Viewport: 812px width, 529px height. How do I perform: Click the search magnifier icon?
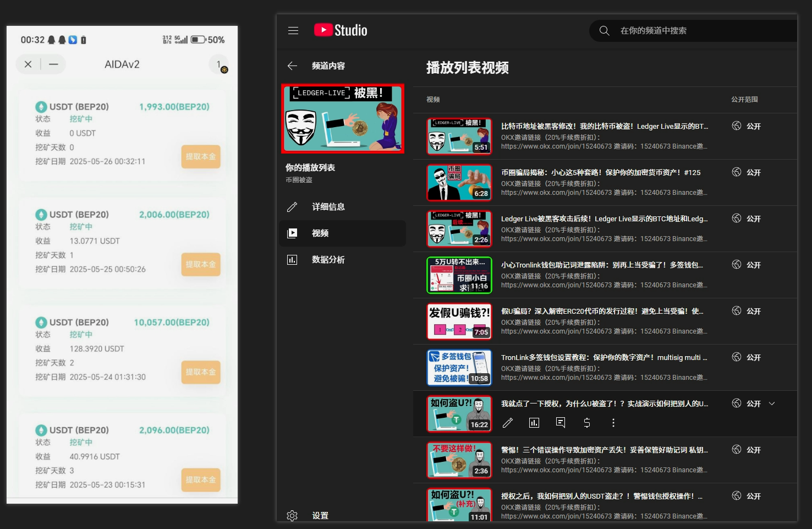(x=604, y=31)
